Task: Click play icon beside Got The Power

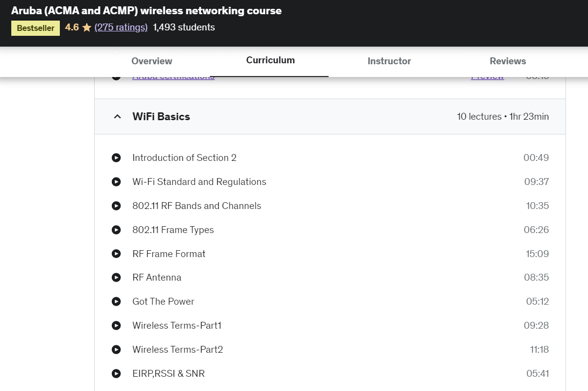Action: (116, 301)
